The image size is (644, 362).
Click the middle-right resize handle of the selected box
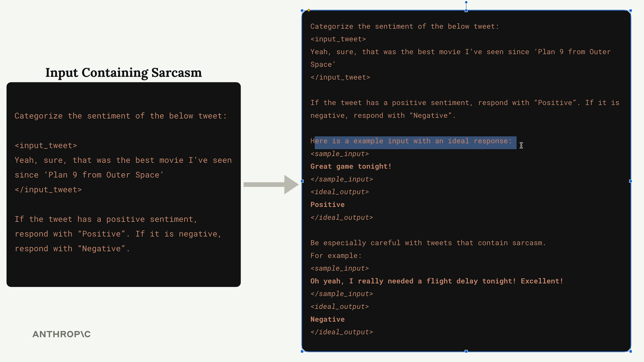click(631, 181)
